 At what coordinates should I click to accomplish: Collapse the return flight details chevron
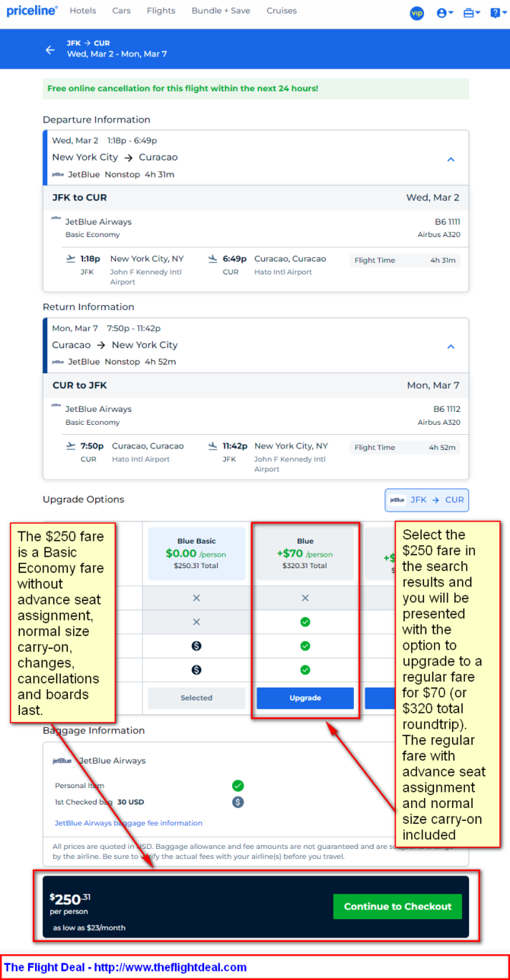[451, 346]
